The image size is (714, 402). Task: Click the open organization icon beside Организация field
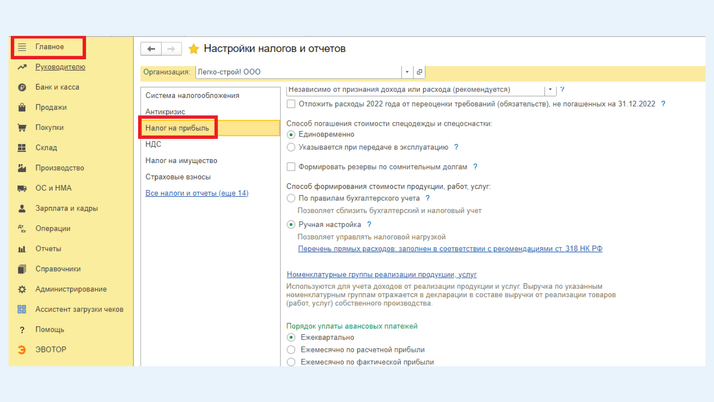[x=419, y=72]
